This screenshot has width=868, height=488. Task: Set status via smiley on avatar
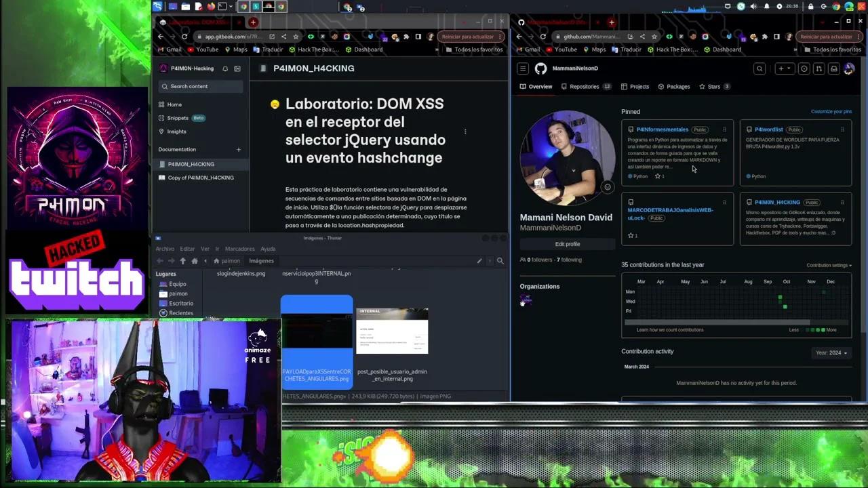coord(607,187)
